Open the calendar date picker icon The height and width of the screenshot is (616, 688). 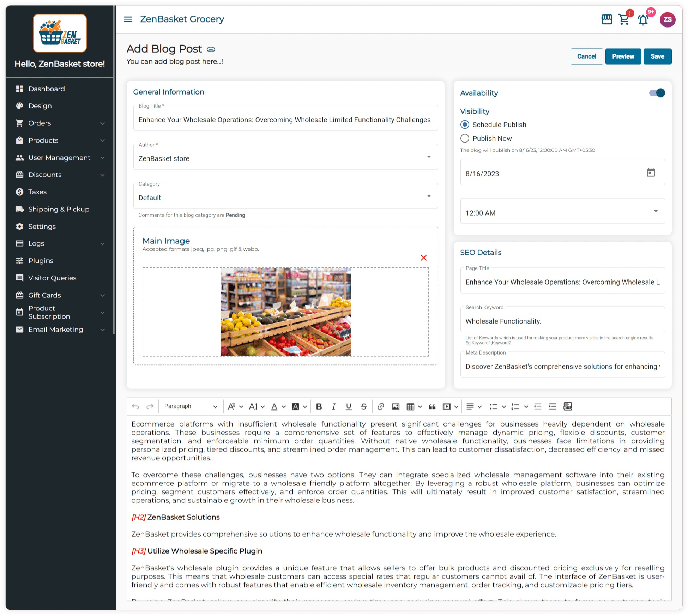click(651, 173)
